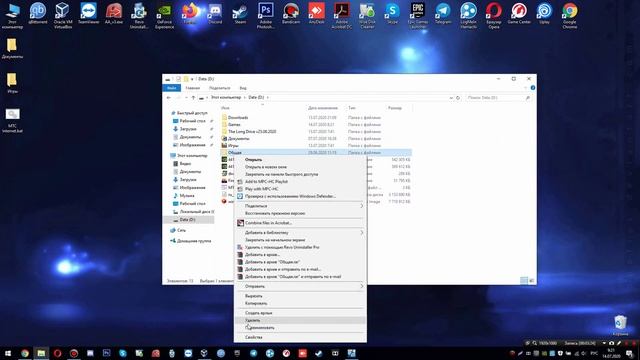Screen dimensions: 640x360
Task: Launch Wise Disk Cleaner desktop icon
Action: coord(367,16)
